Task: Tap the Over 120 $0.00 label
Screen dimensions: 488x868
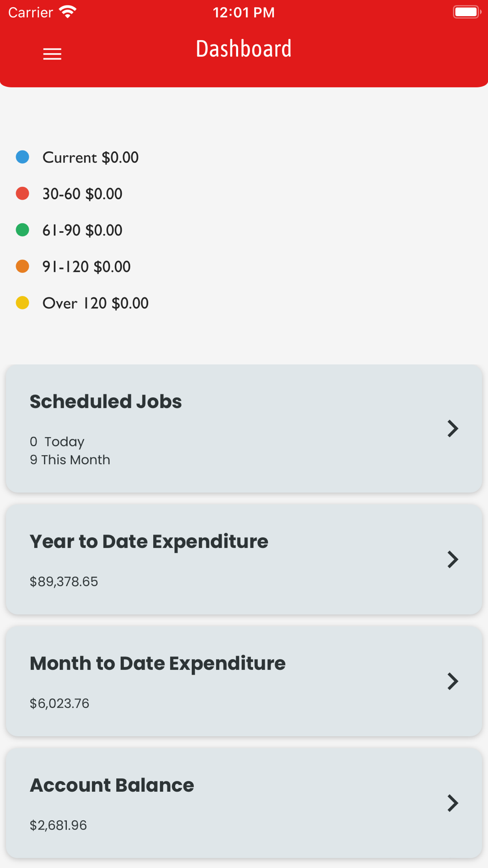Action: [95, 304]
